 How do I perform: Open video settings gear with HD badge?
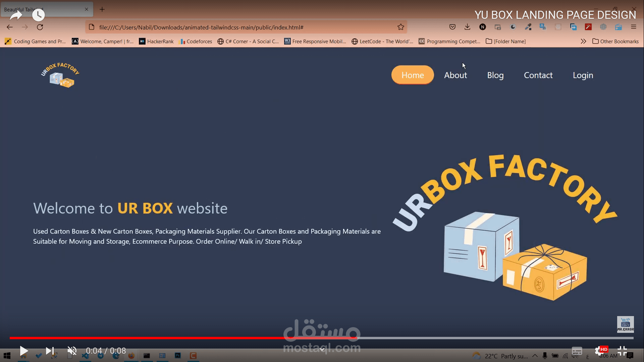600,351
